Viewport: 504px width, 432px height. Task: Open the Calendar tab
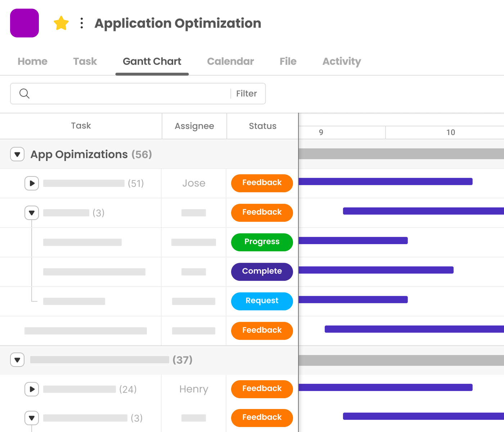pyautogui.click(x=230, y=62)
